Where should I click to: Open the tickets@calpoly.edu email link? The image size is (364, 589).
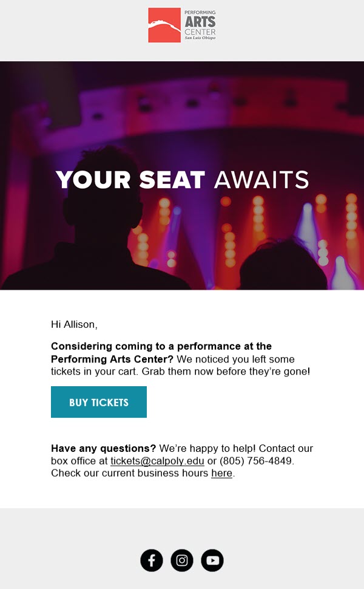pyautogui.click(x=157, y=461)
